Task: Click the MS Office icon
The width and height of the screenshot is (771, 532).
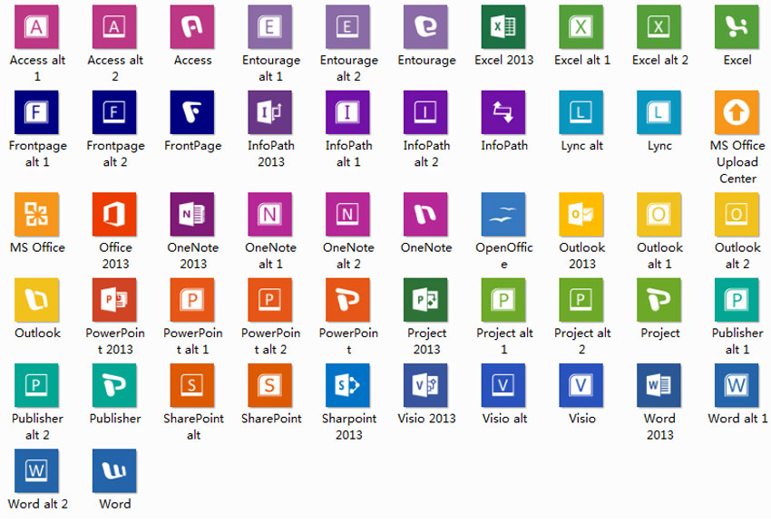Action: point(36,215)
